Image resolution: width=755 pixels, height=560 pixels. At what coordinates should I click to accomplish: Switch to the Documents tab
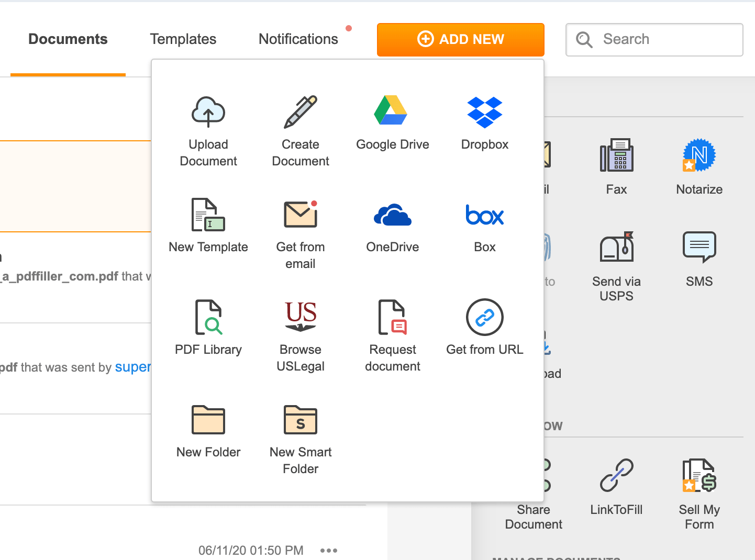point(68,39)
